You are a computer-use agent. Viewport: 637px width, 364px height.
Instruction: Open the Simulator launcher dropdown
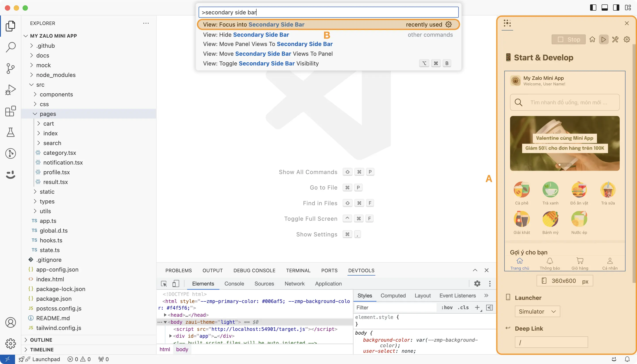537,311
